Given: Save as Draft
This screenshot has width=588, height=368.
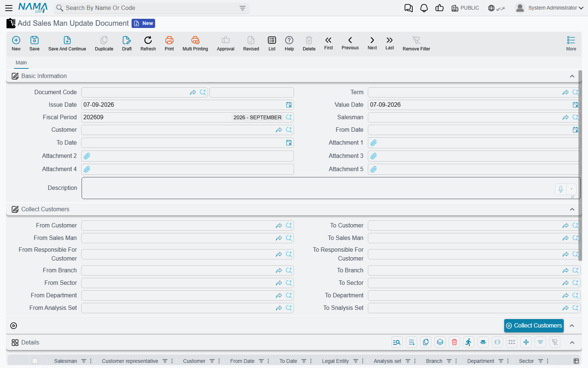Looking at the screenshot, I should point(127,43).
